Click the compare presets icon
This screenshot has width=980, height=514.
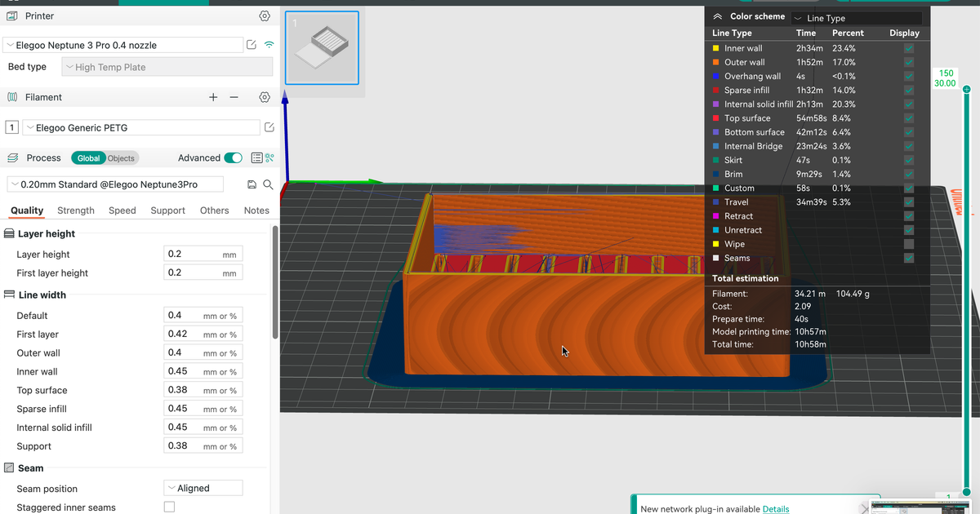pos(269,157)
